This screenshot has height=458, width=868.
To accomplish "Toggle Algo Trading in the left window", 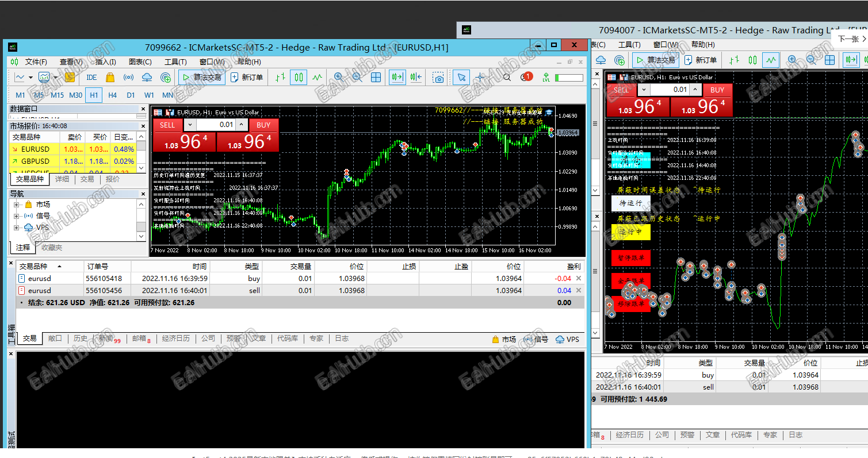I will tap(201, 78).
